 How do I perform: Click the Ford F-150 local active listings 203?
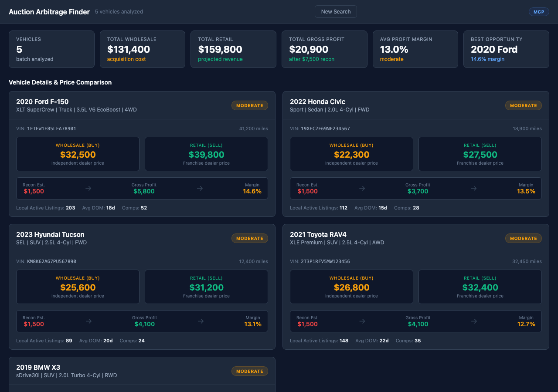point(71,208)
